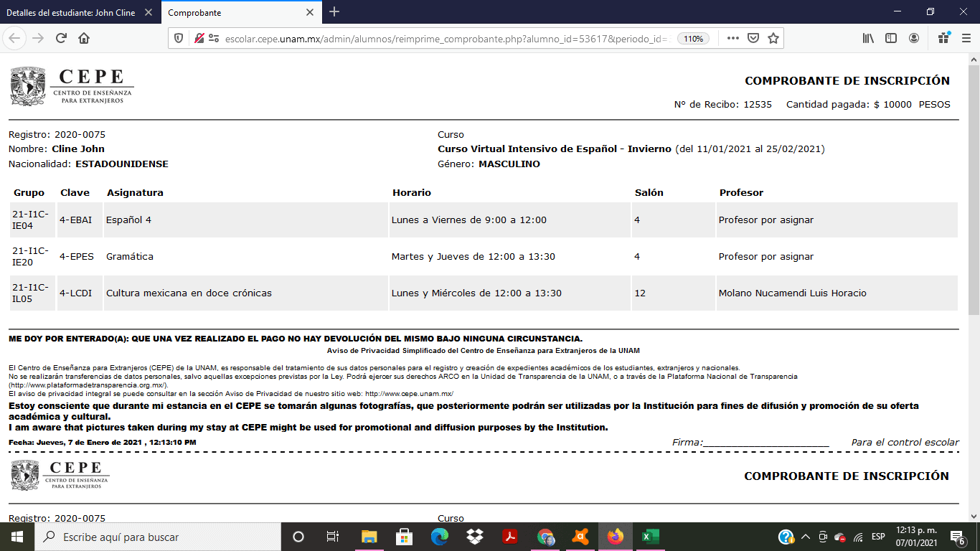Open a new browser tab
980x551 pixels.
[334, 12]
